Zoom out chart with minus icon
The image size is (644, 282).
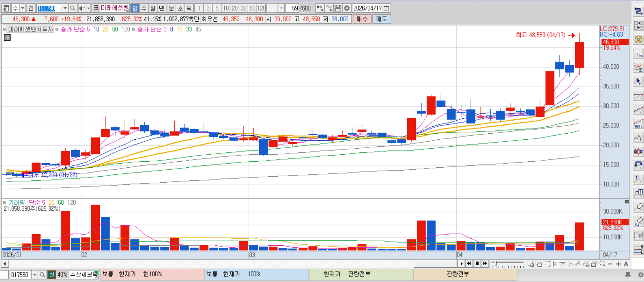click(x=610, y=264)
